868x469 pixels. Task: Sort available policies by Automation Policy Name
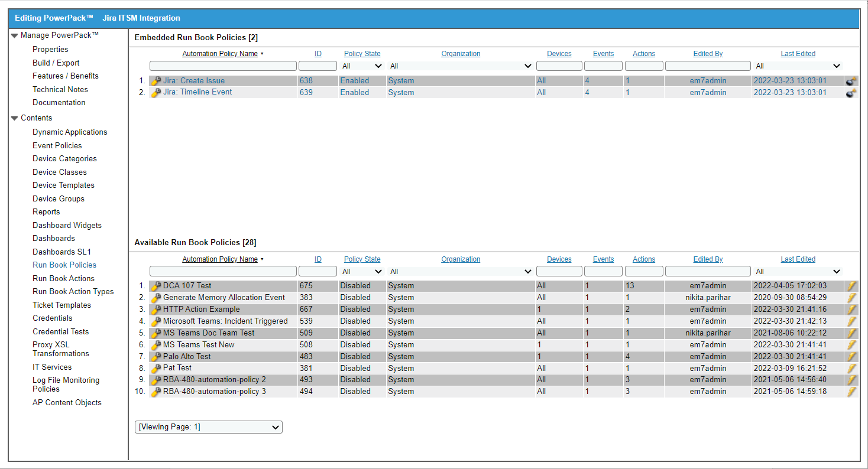coord(220,259)
